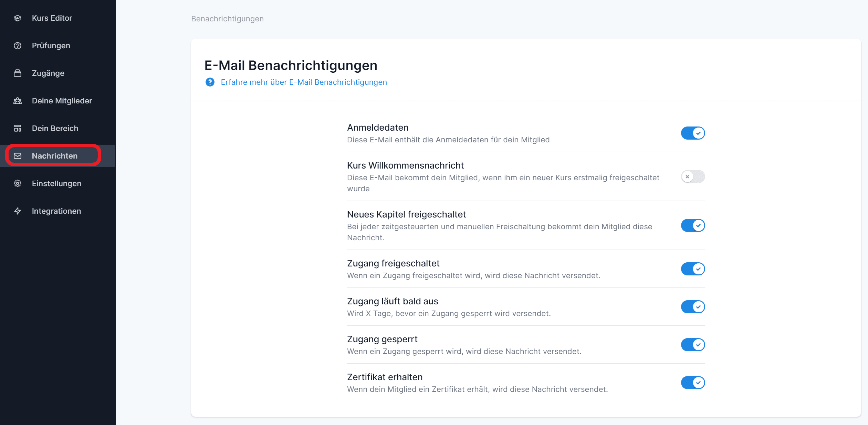The height and width of the screenshot is (425, 868).
Task: Go to Prüfungen section
Action: [58, 45]
